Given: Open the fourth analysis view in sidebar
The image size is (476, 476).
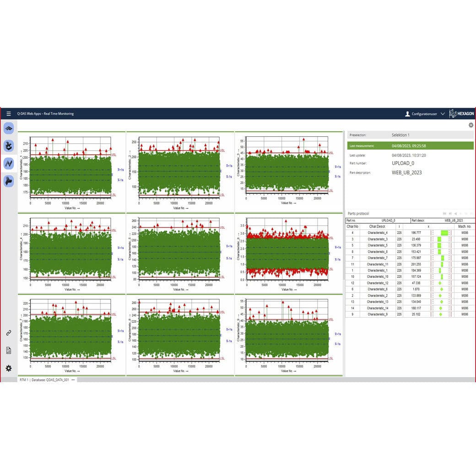Looking at the screenshot, I should coord(8,180).
